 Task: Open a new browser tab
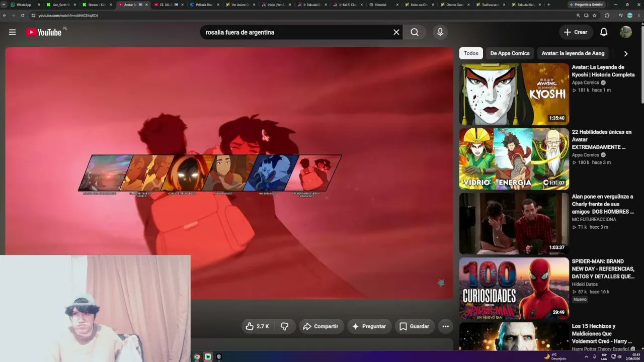coord(548,5)
